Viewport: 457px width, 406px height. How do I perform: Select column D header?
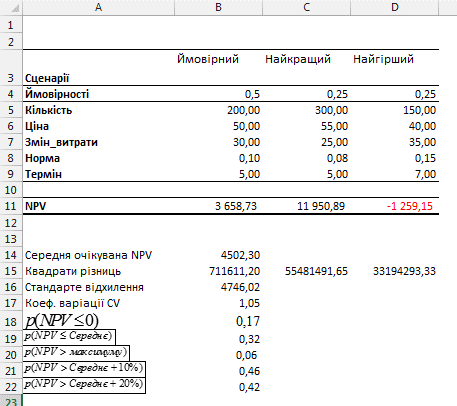395,7
